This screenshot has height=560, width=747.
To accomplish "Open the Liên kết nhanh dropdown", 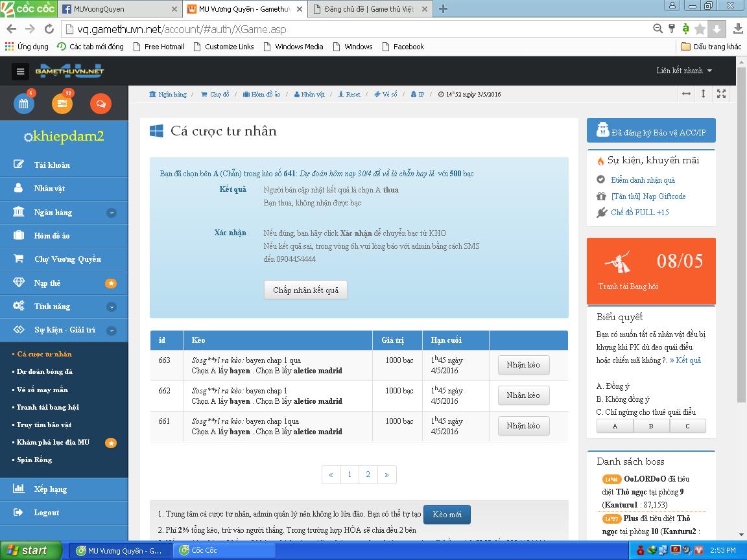I will pyautogui.click(x=683, y=71).
